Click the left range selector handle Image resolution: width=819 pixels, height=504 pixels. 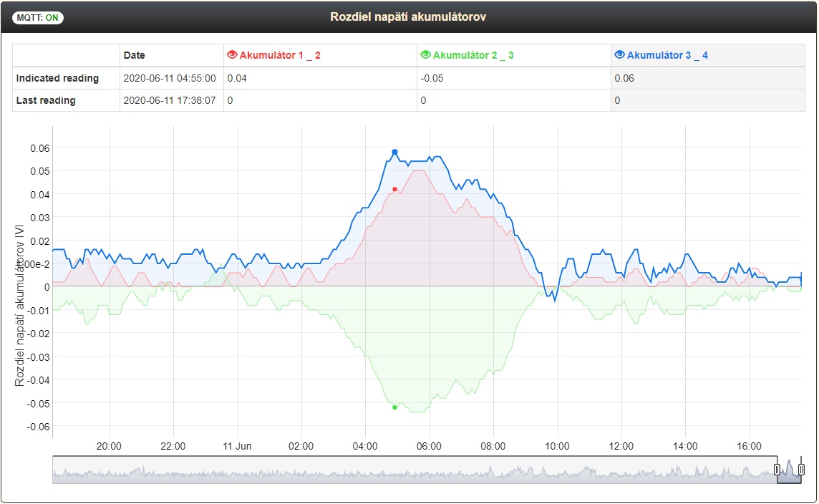pyautogui.click(x=777, y=470)
